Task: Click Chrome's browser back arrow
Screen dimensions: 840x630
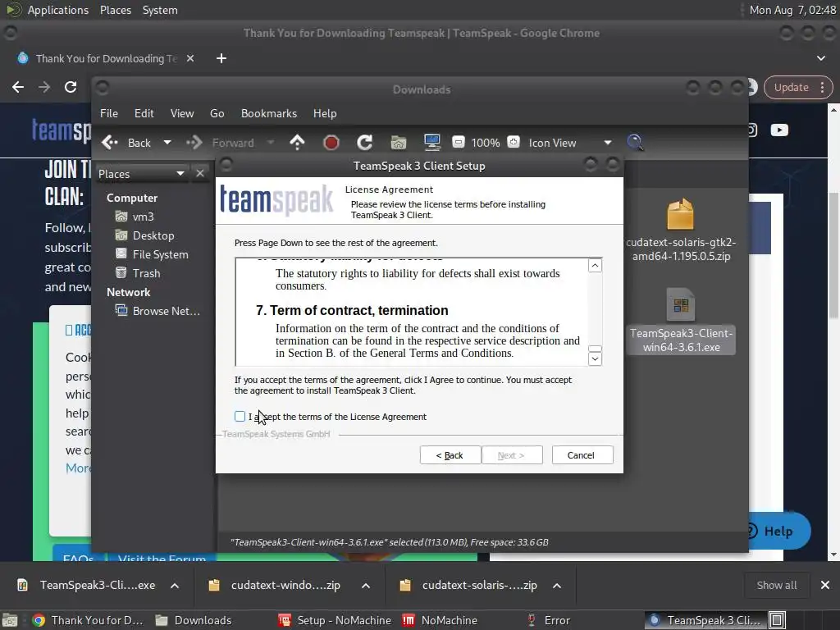Action: 18,87
